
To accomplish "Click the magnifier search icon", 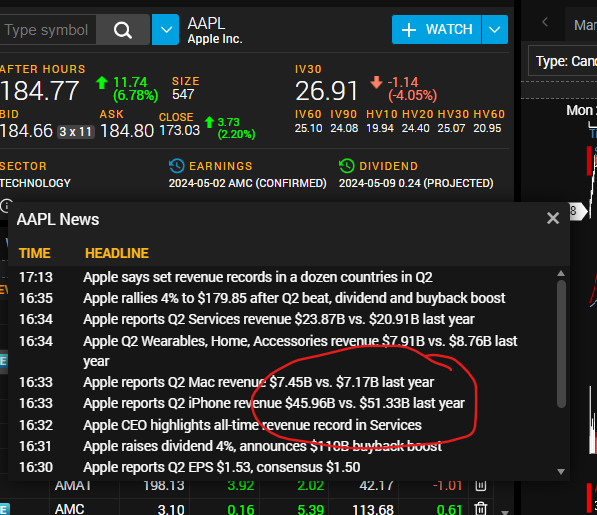I will (123, 30).
